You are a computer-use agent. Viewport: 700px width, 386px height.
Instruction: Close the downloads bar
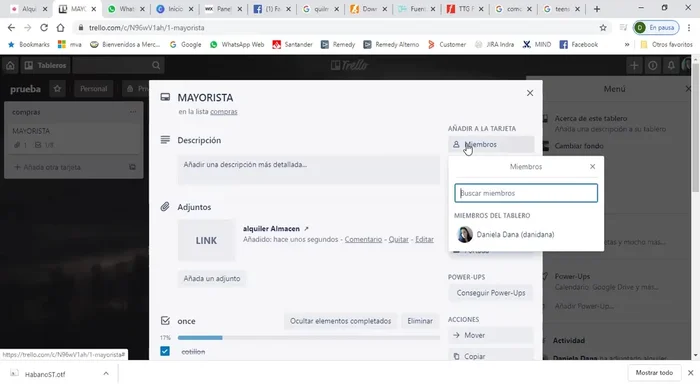[690, 373]
